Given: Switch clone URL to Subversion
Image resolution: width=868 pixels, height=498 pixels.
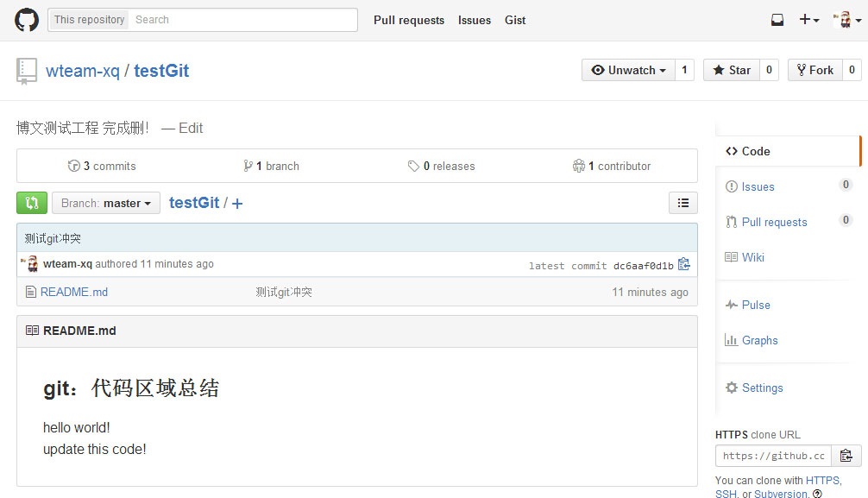Looking at the screenshot, I should click(781, 494).
